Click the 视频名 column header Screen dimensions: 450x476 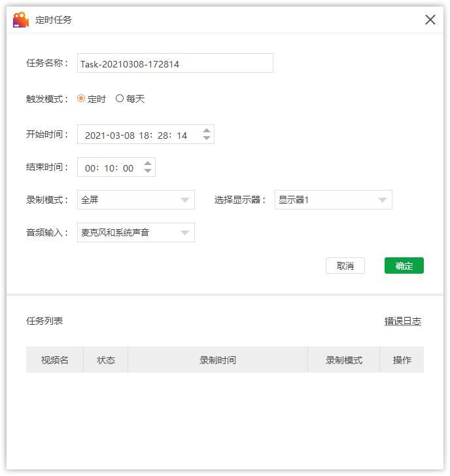[54, 359]
